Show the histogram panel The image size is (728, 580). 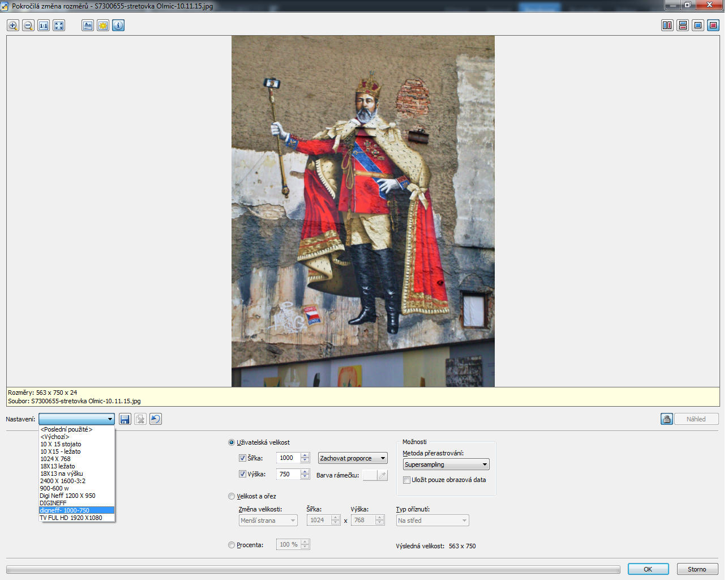[88, 25]
